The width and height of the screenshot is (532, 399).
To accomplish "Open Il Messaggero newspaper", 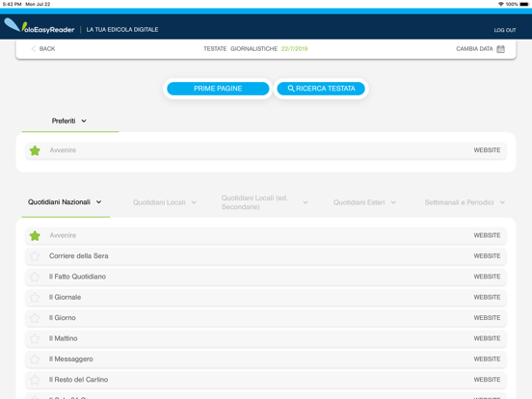I will pos(71,359).
